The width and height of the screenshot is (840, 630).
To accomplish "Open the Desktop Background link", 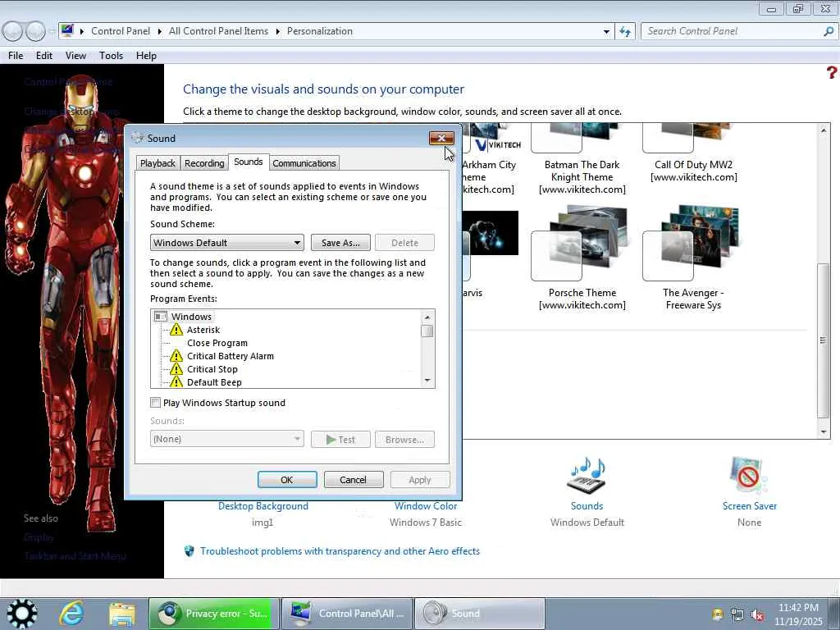I will pos(263,505).
